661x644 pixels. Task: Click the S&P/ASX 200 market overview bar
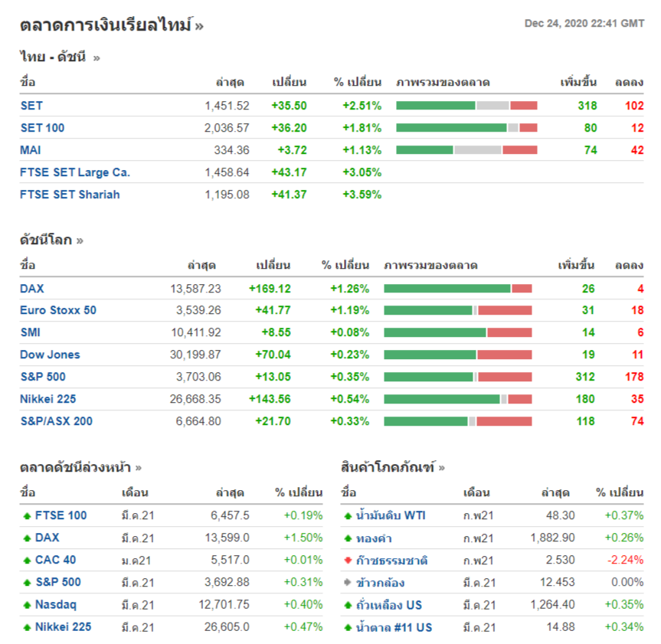coord(458,421)
